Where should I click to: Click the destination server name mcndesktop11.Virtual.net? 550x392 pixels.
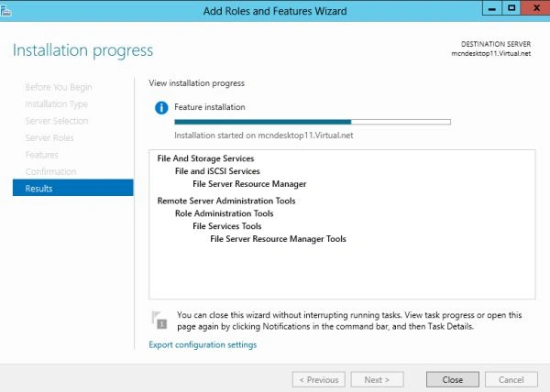coord(490,54)
